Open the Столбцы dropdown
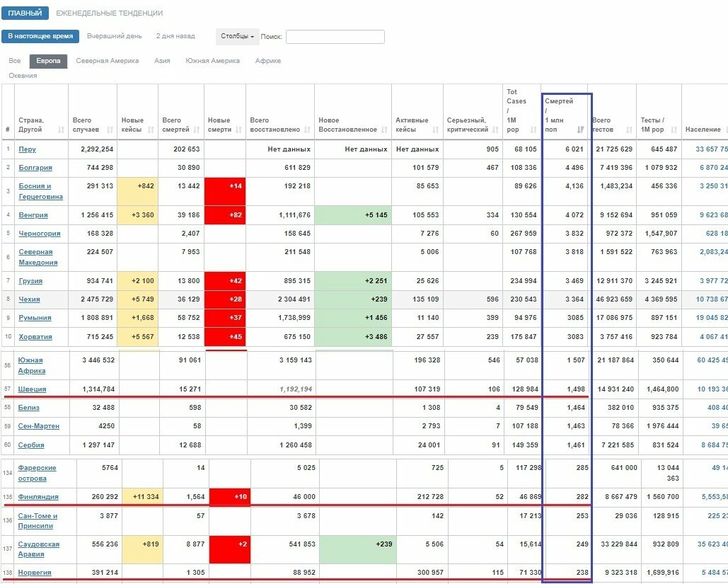728x584 pixels. click(x=237, y=36)
